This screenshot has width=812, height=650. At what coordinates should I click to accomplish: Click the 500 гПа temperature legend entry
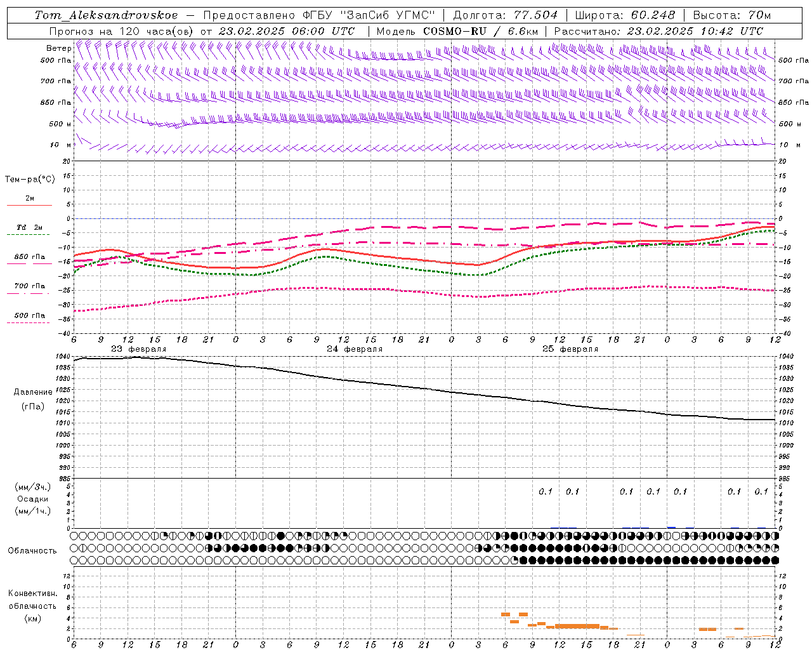(x=30, y=315)
